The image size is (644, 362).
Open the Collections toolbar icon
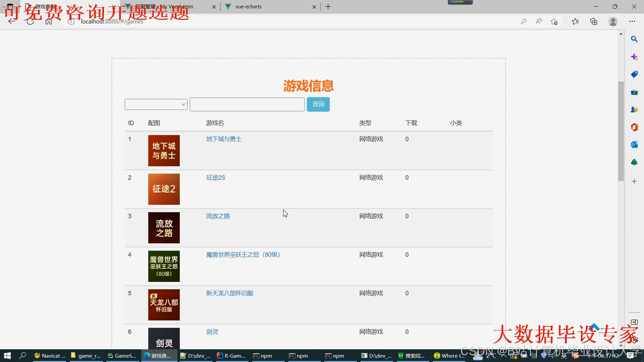pyautogui.click(x=594, y=21)
